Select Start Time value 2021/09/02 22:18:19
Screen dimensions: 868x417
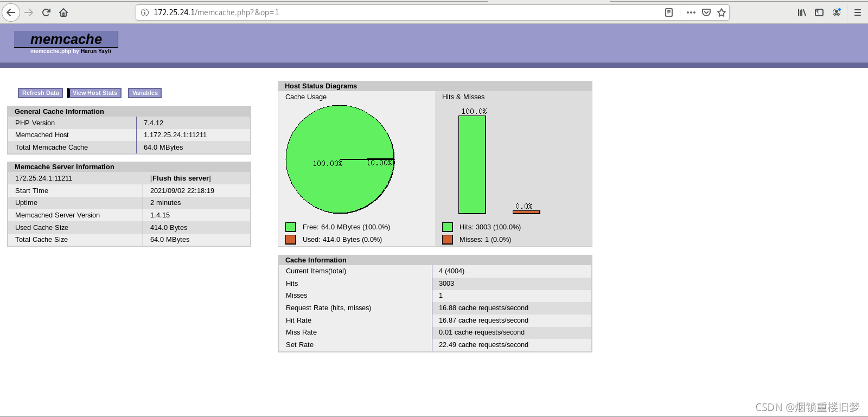click(182, 191)
